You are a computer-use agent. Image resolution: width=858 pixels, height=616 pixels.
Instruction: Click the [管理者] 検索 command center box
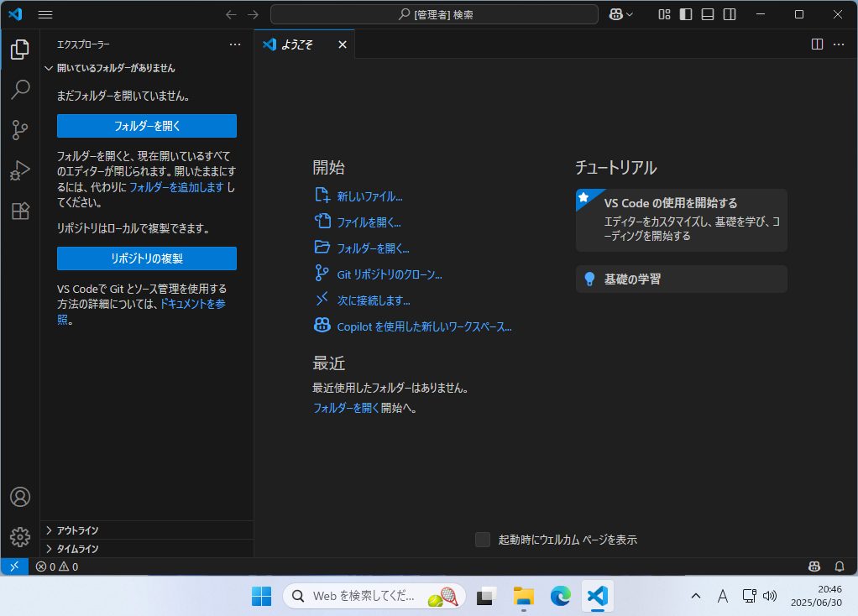tap(434, 15)
